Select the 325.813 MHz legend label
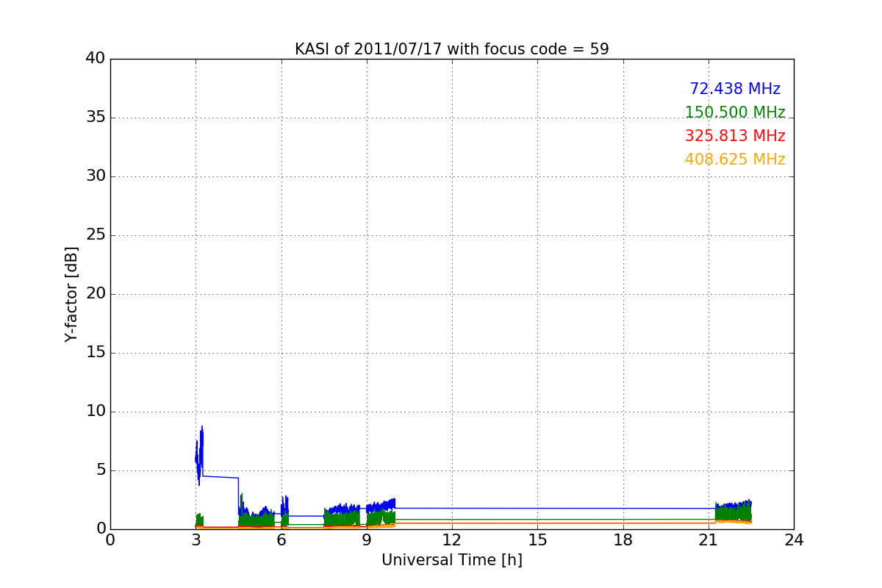882x588 pixels. 735,136
